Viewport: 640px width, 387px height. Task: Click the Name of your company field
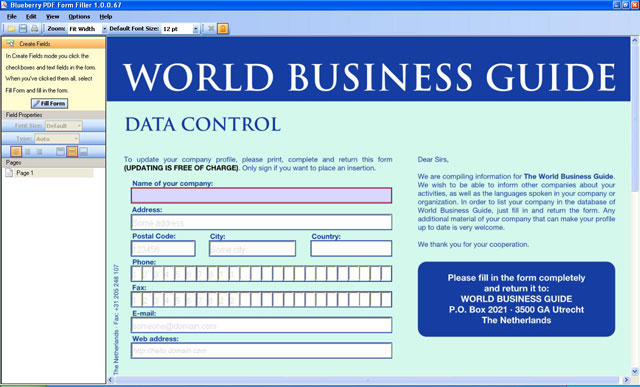pyautogui.click(x=261, y=196)
